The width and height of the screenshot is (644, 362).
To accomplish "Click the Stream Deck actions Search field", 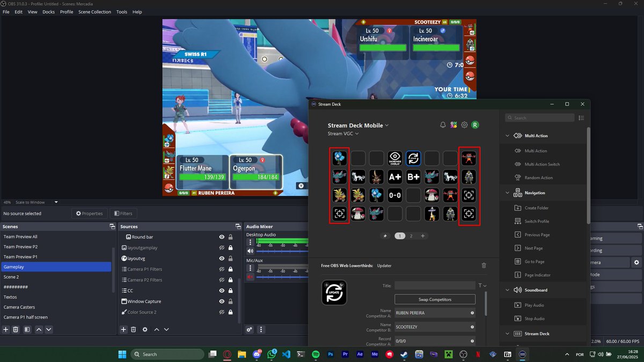I will click(x=540, y=118).
